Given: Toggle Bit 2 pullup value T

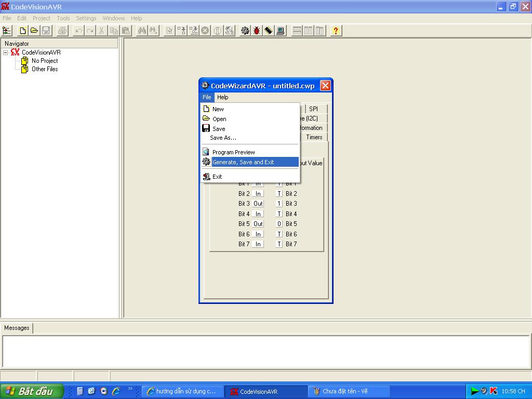Looking at the screenshot, I should click(x=279, y=194).
